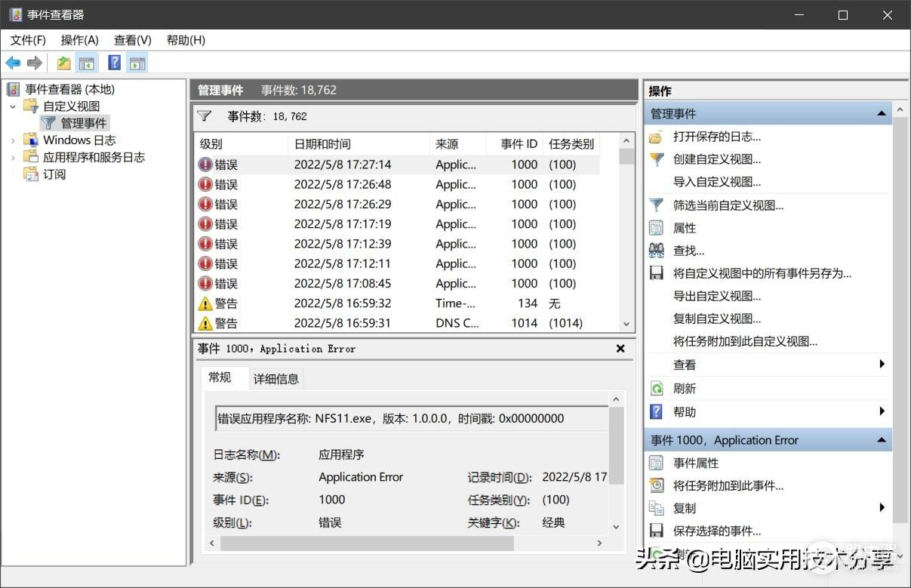This screenshot has width=911, height=588.
Task: Click the filter icon beside 筛选当前自定义视图
Action: 657,205
